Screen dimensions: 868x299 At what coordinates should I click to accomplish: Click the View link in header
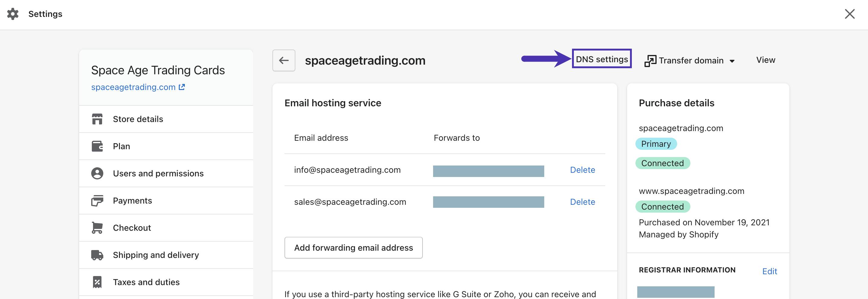766,60
